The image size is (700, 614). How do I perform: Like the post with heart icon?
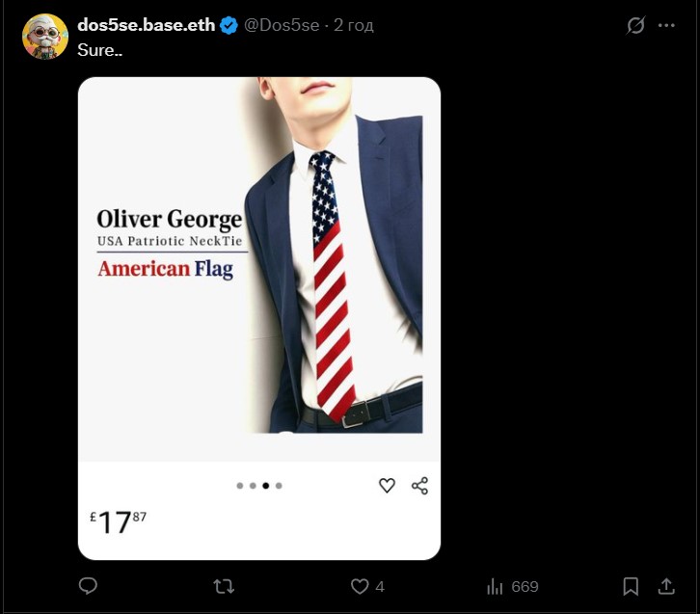[x=360, y=586]
